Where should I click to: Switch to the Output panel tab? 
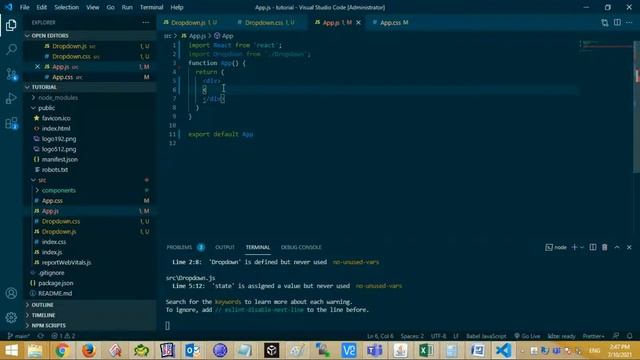(x=225, y=247)
